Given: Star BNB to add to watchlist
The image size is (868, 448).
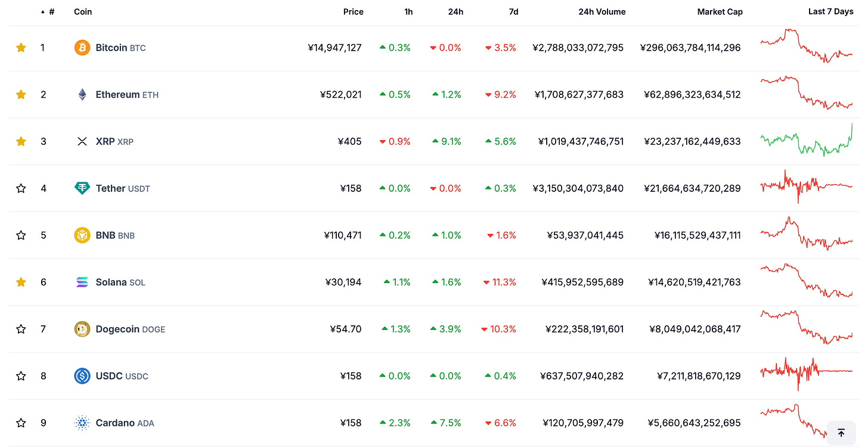Looking at the screenshot, I should click(x=21, y=235).
